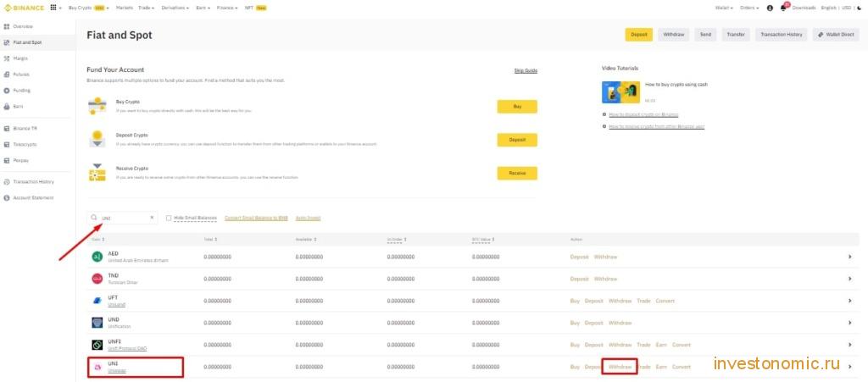Expand the UFT row chevron
868x382 pixels.
coord(849,301)
